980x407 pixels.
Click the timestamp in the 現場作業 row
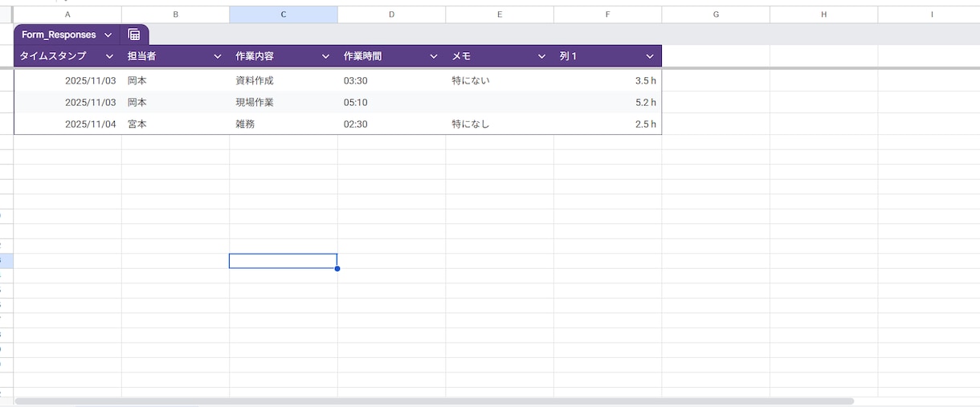[67, 103]
